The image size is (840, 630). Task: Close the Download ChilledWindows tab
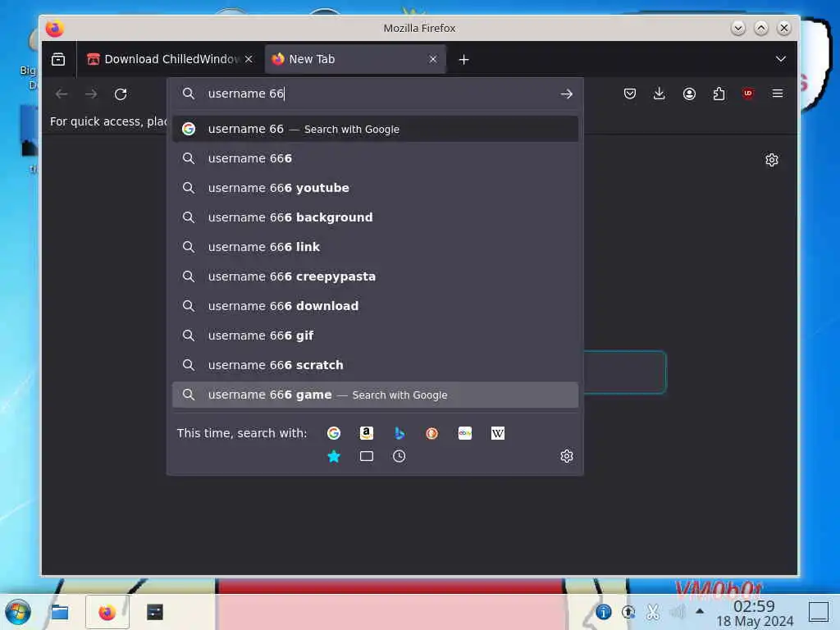(x=249, y=59)
